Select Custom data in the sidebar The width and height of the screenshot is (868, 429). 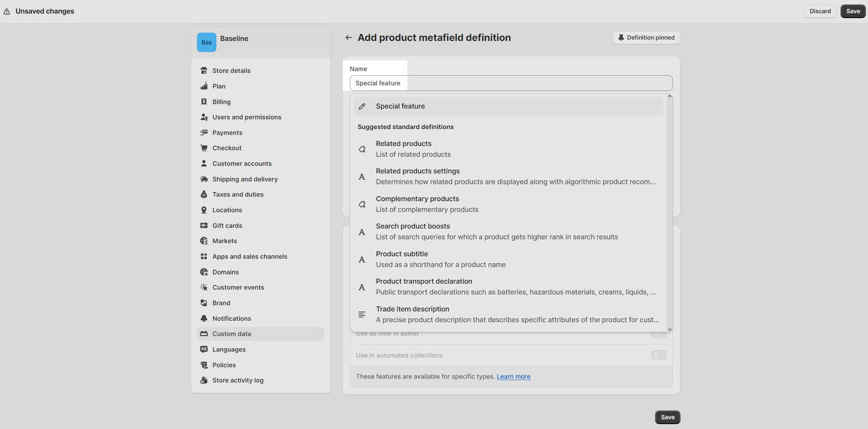[232, 333]
